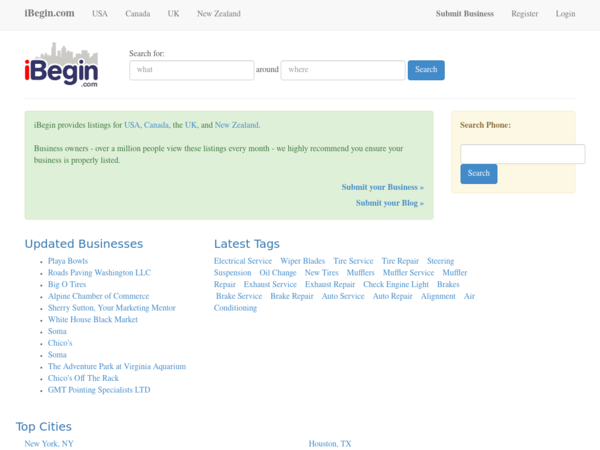This screenshot has height=450, width=600.
Task: Select the Muffler Service tag
Action: click(408, 273)
